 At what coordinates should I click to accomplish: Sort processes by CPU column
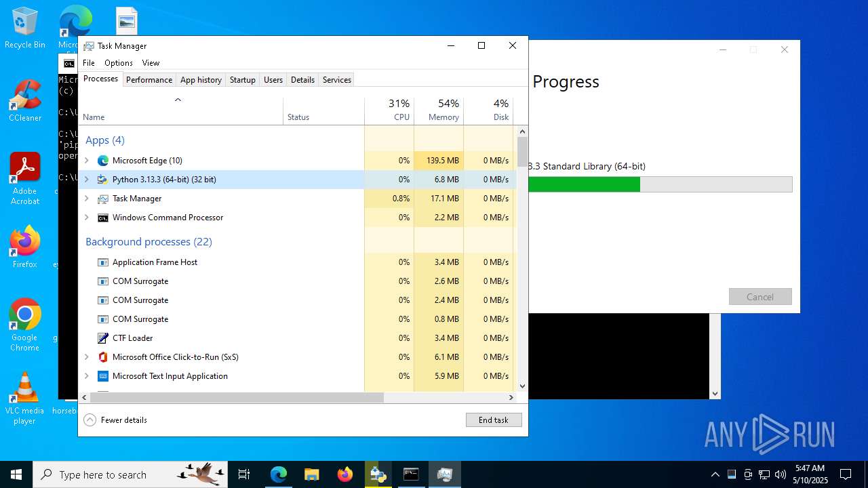coord(389,111)
